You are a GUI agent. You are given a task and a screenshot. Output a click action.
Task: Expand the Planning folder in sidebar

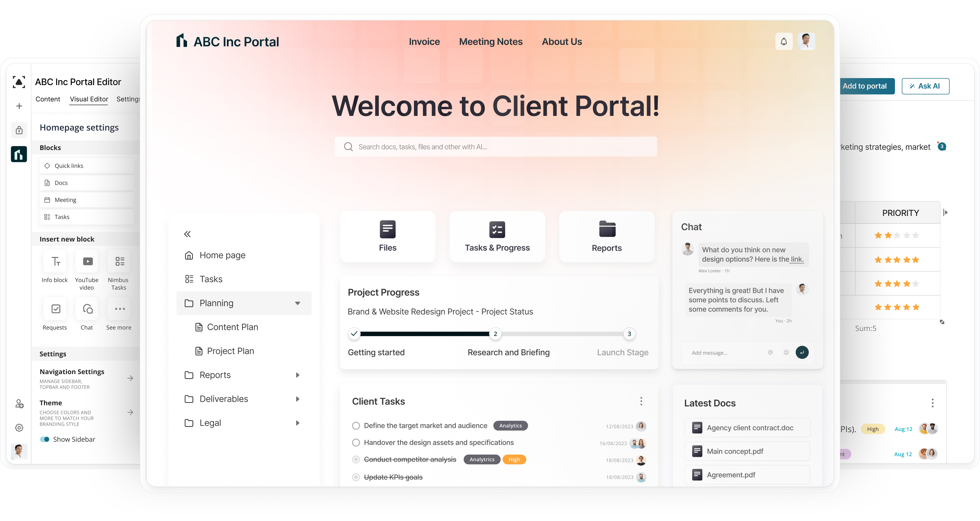click(x=297, y=303)
